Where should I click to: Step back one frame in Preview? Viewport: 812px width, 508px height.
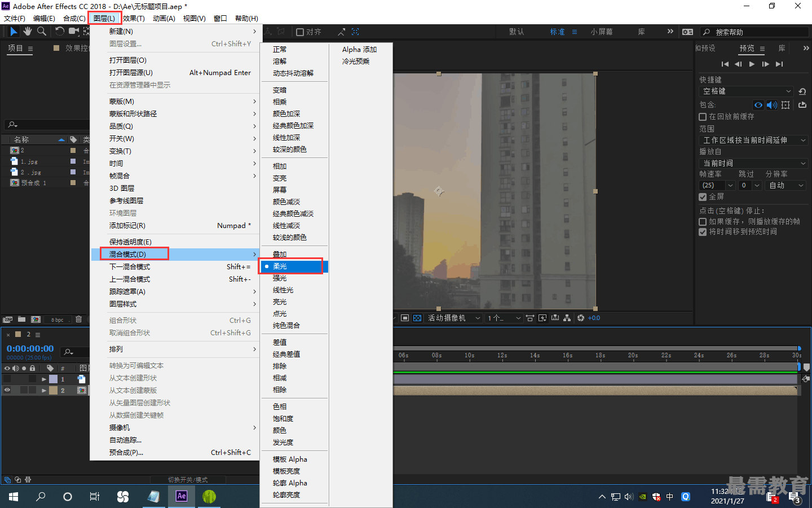tap(738, 64)
